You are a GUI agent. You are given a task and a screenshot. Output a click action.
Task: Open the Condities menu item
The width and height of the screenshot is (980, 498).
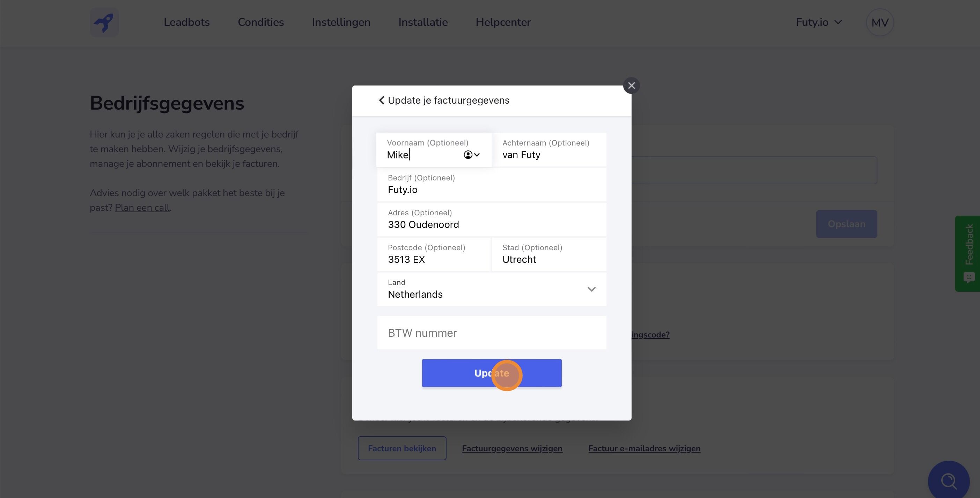(x=260, y=22)
